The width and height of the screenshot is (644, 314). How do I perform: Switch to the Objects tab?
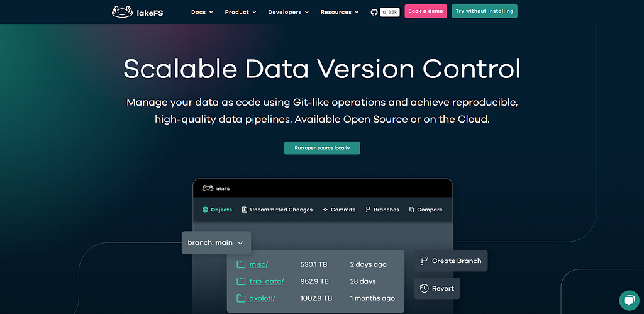click(217, 210)
